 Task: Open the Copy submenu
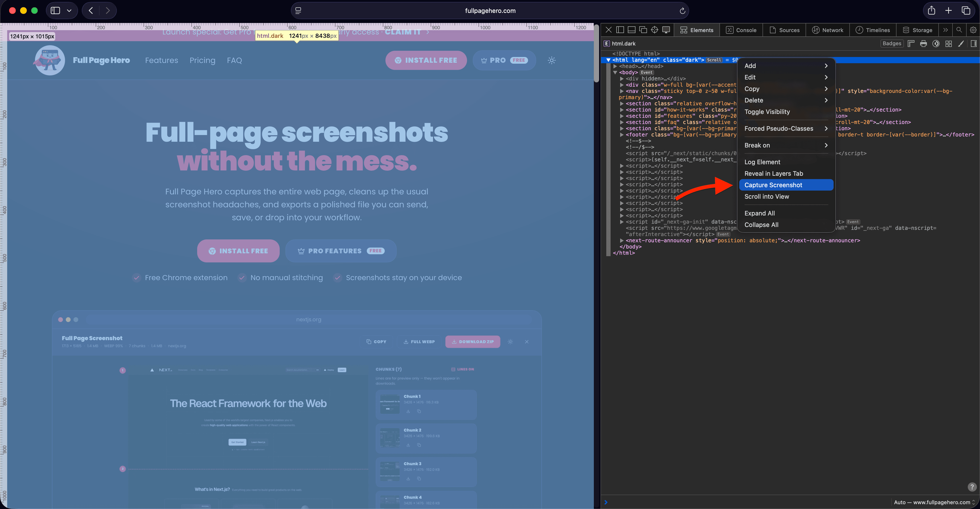pos(786,89)
